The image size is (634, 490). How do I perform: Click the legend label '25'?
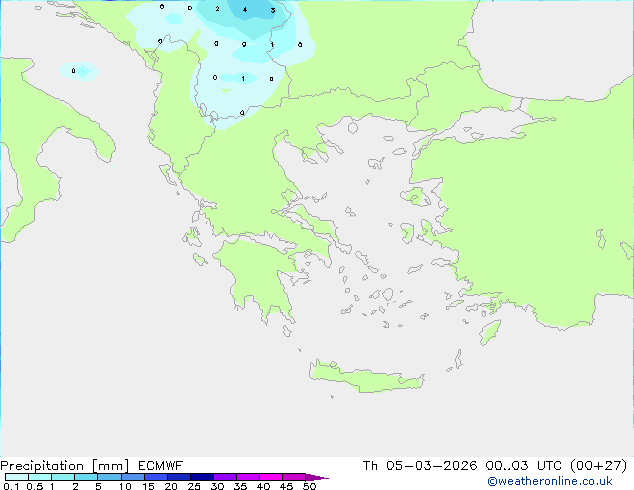(194, 486)
